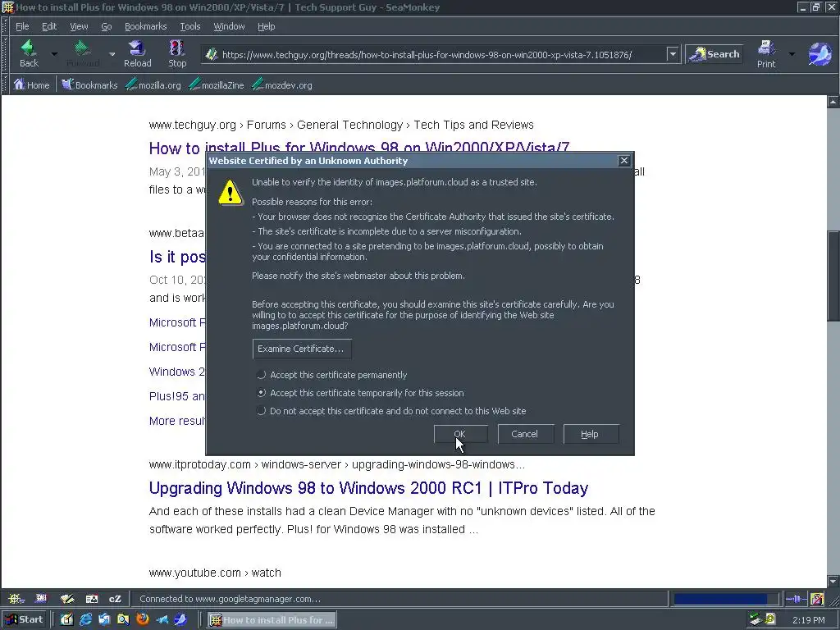The image size is (840, 630).
Task: Click the greyed-out Forward button
Action: (x=83, y=54)
